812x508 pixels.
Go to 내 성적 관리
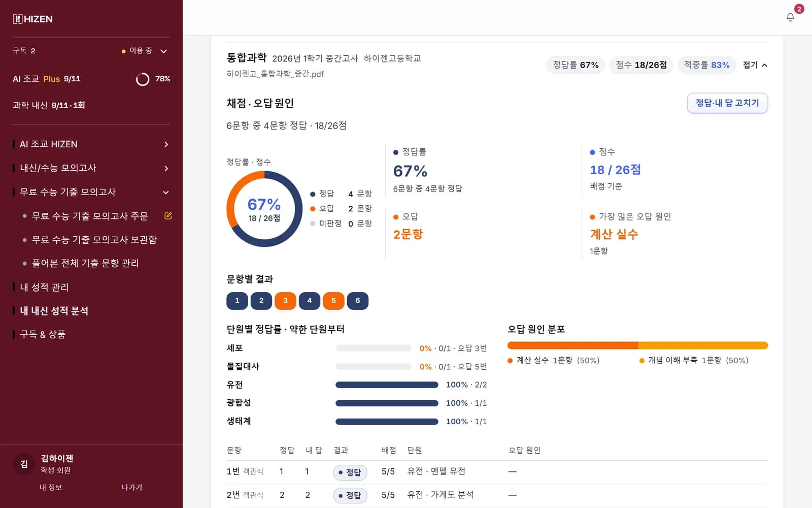(44, 287)
